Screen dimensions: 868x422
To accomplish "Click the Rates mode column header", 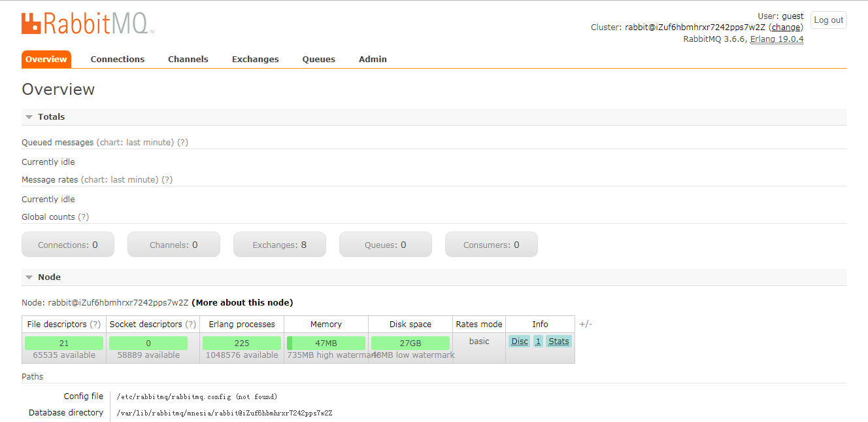I will click(479, 324).
